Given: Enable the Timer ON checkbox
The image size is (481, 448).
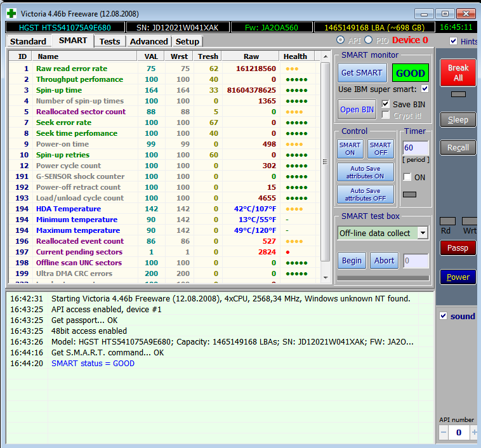Looking at the screenshot, I should click(x=407, y=177).
